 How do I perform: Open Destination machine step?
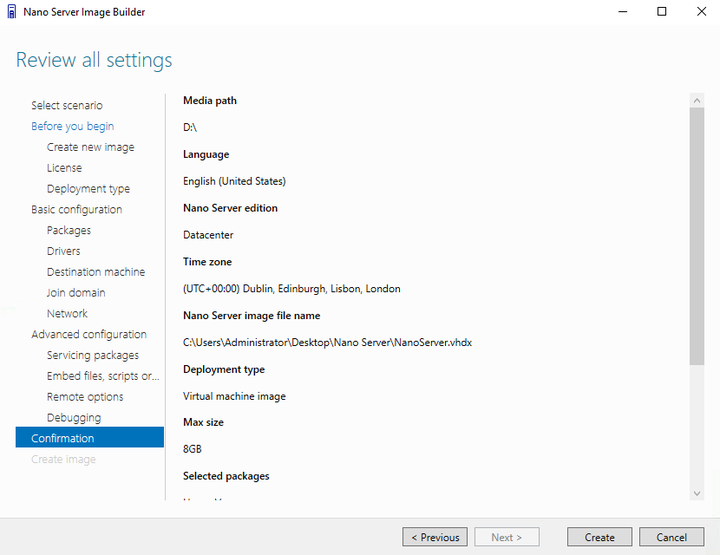pyautogui.click(x=96, y=272)
